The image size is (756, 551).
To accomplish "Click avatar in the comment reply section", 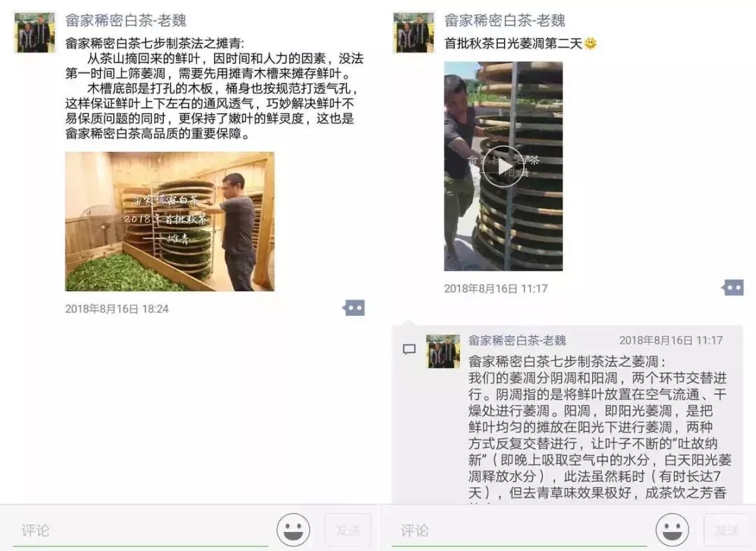I will coord(443,351).
